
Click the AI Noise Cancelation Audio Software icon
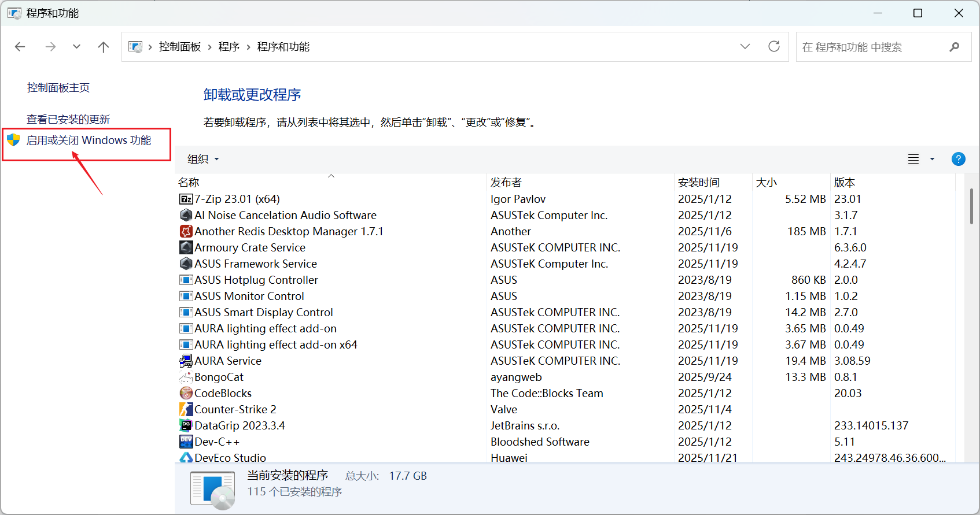(186, 215)
